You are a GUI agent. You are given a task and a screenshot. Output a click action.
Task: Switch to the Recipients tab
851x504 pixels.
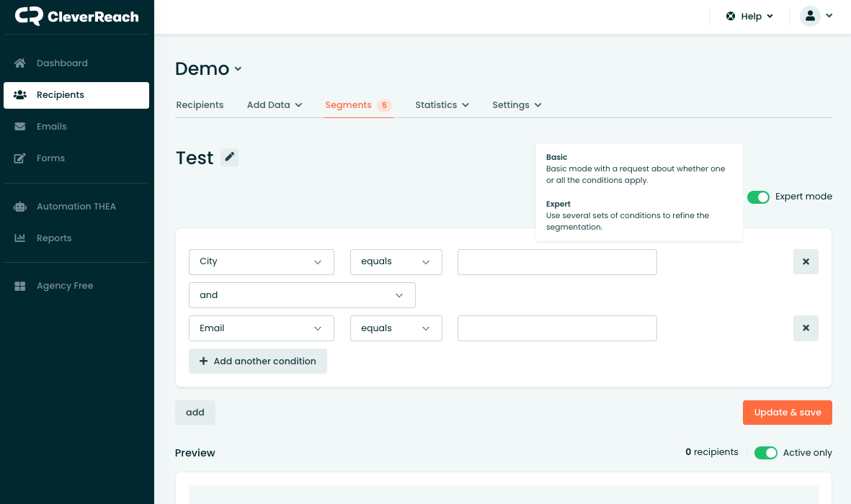(x=200, y=105)
